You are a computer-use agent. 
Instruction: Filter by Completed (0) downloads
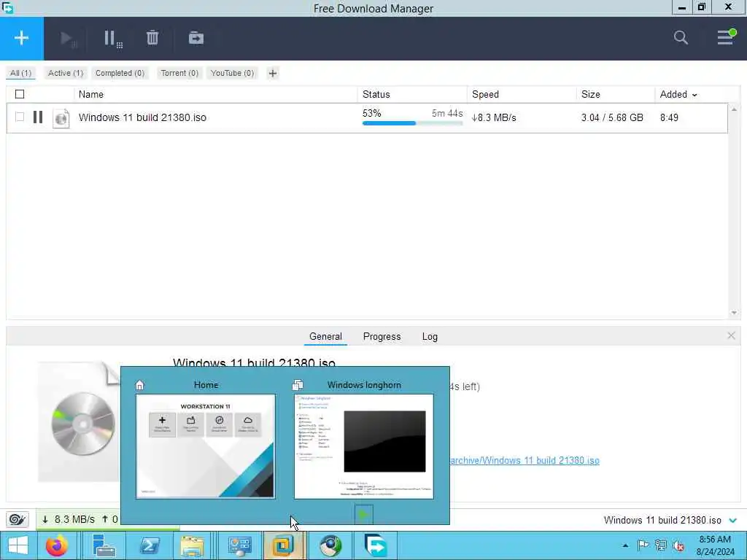(120, 73)
